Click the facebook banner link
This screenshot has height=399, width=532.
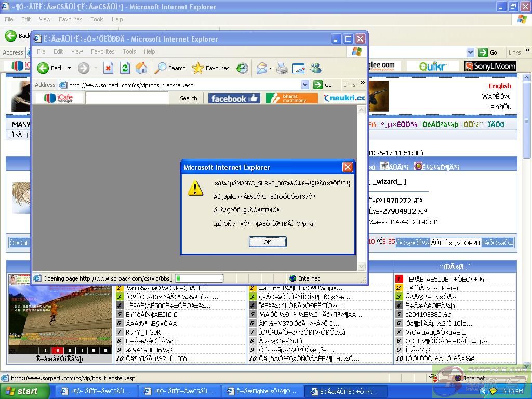click(234, 98)
